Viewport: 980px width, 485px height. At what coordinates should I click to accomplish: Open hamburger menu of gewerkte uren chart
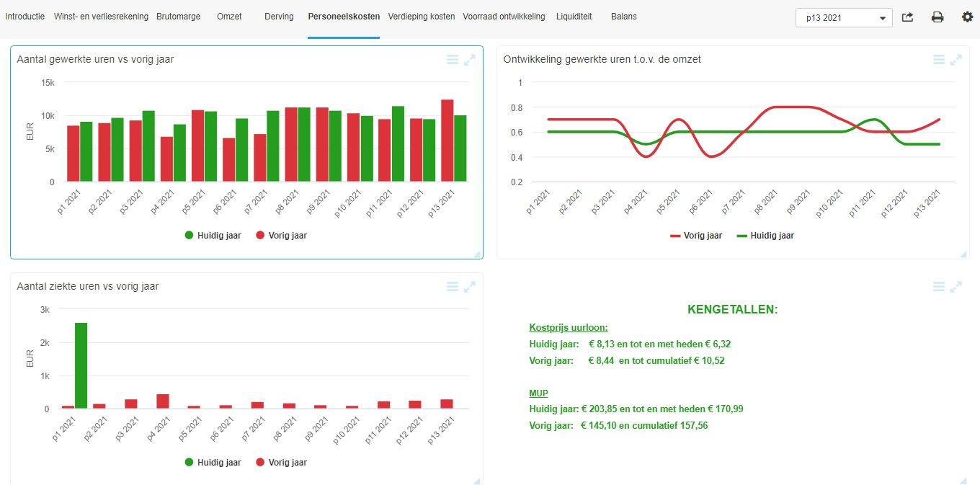click(453, 60)
